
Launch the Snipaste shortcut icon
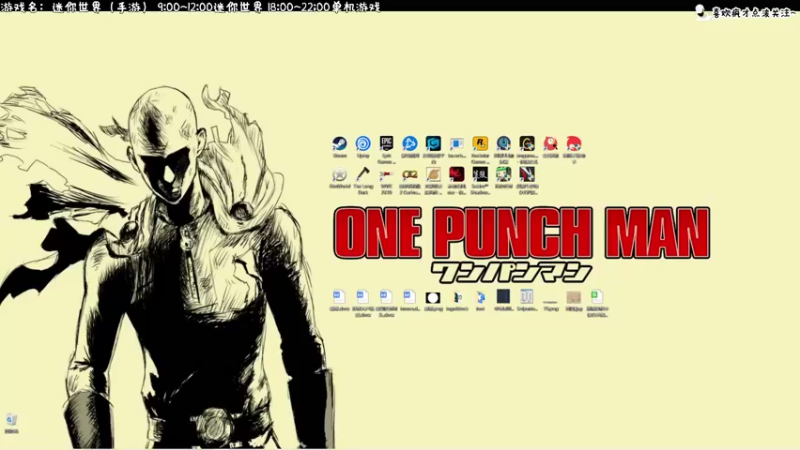pos(527,297)
